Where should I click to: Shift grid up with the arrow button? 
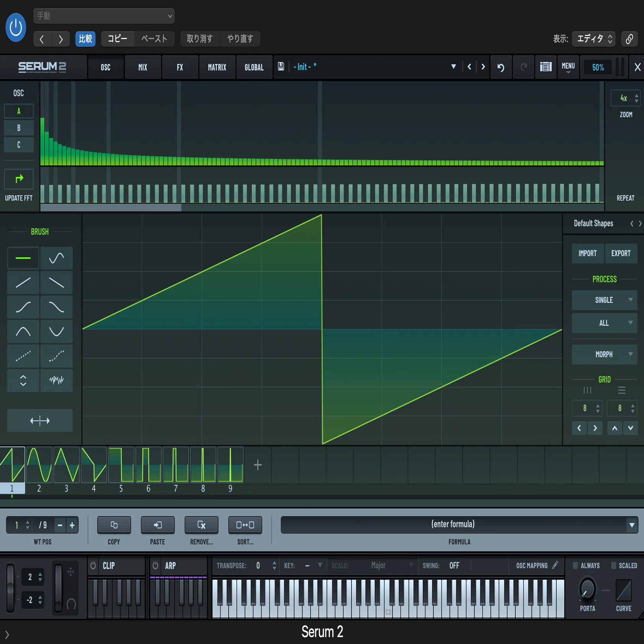(x=615, y=428)
